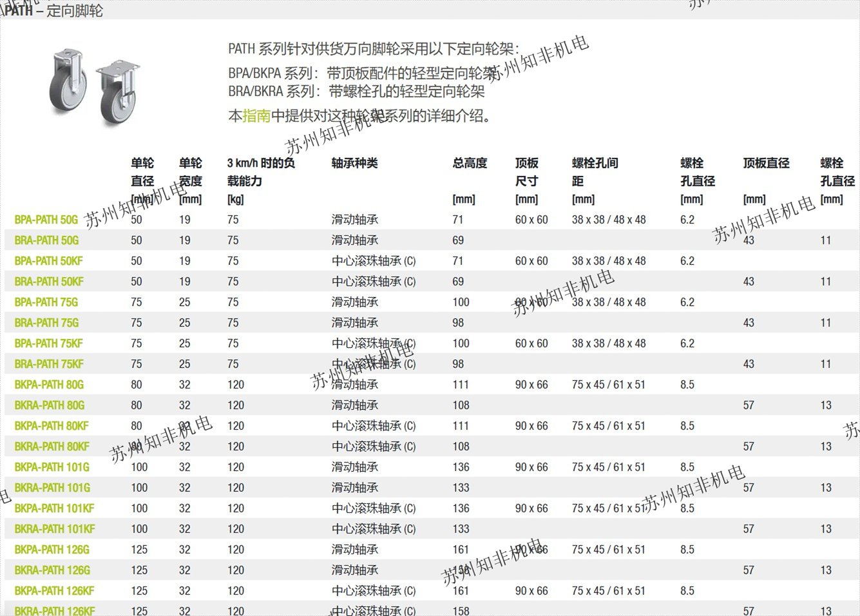Screen dimensions: 860x616
Task: Click the BRA-PATH 75G product link
Action: point(46,323)
